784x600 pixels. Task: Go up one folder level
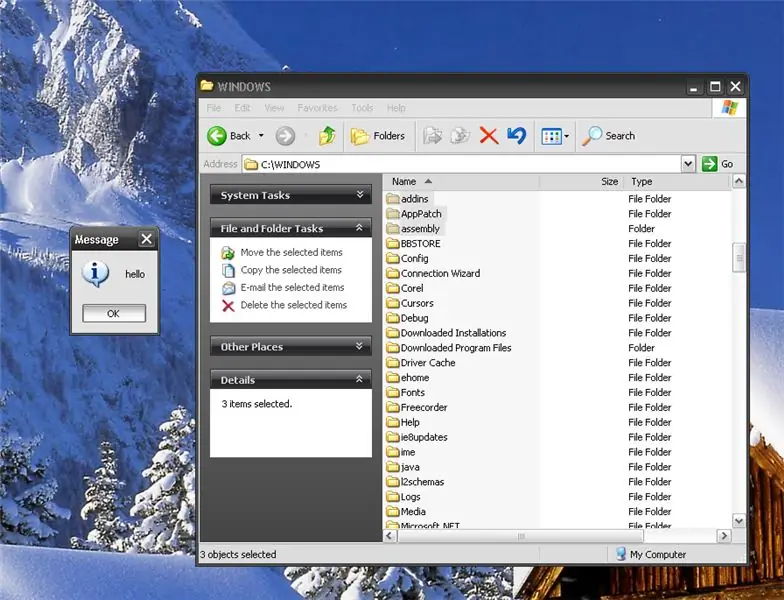coord(327,136)
